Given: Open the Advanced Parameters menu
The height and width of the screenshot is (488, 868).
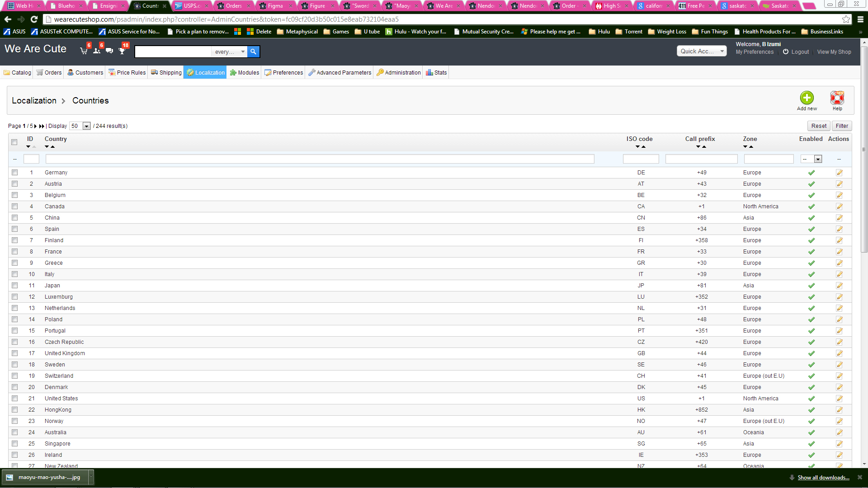Looking at the screenshot, I should click(x=340, y=72).
